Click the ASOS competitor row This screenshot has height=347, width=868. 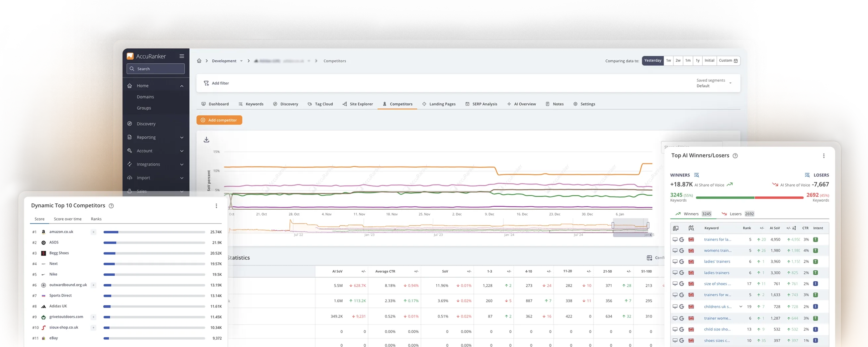127,243
